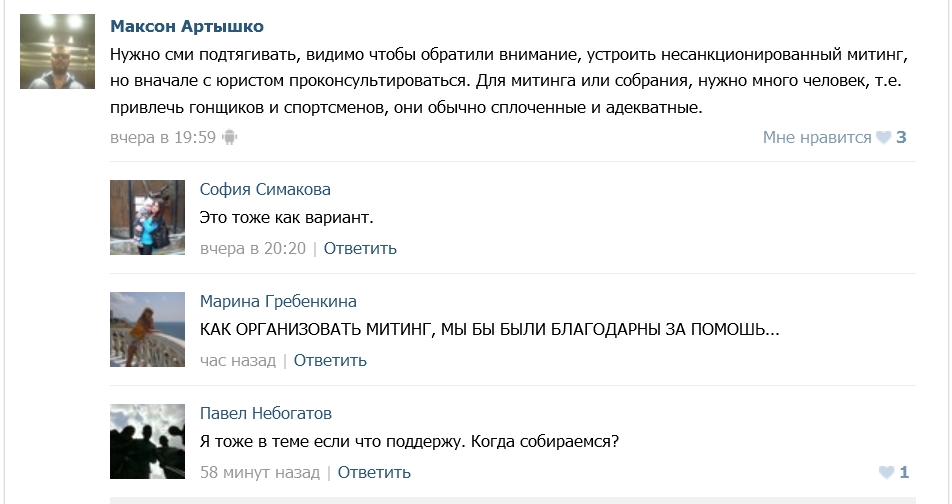Open the Марина Гребенкина name link
952x504 pixels.
point(278,301)
